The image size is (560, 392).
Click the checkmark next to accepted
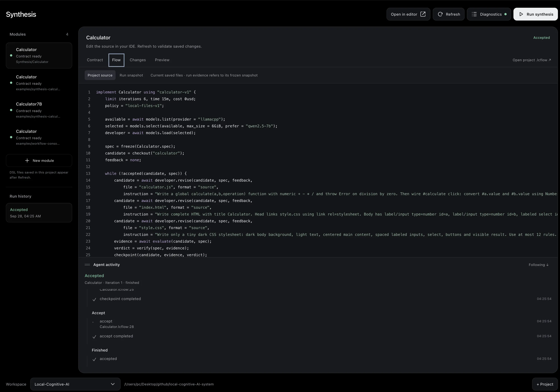coord(94,359)
